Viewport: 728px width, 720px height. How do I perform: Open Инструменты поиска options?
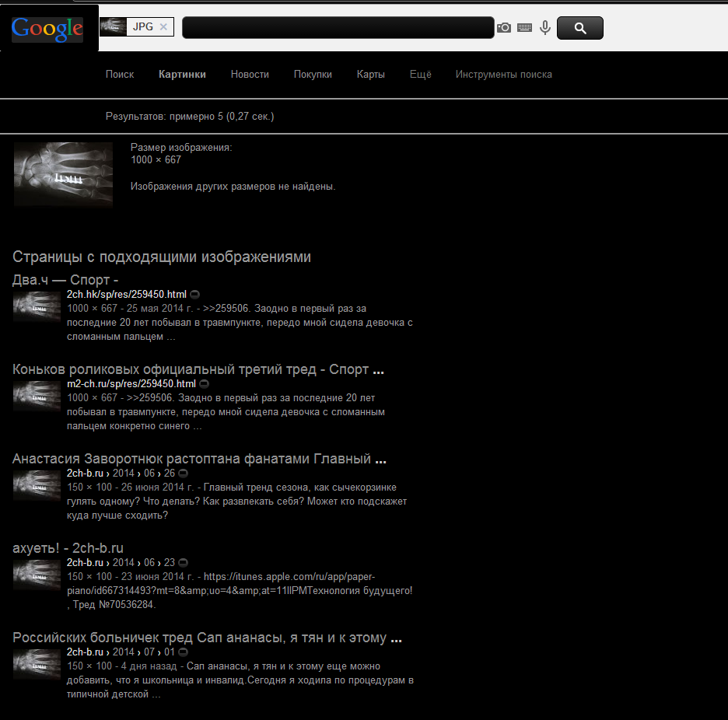point(504,75)
